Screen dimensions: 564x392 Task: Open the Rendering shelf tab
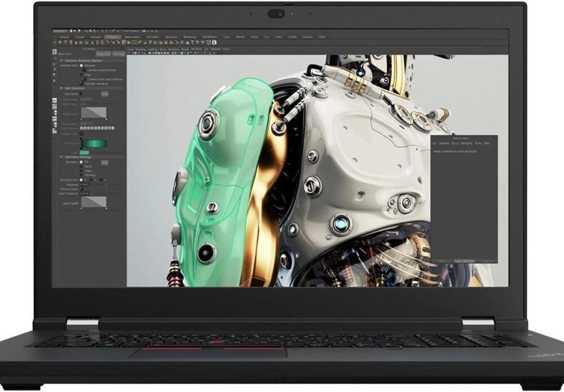tap(190, 37)
